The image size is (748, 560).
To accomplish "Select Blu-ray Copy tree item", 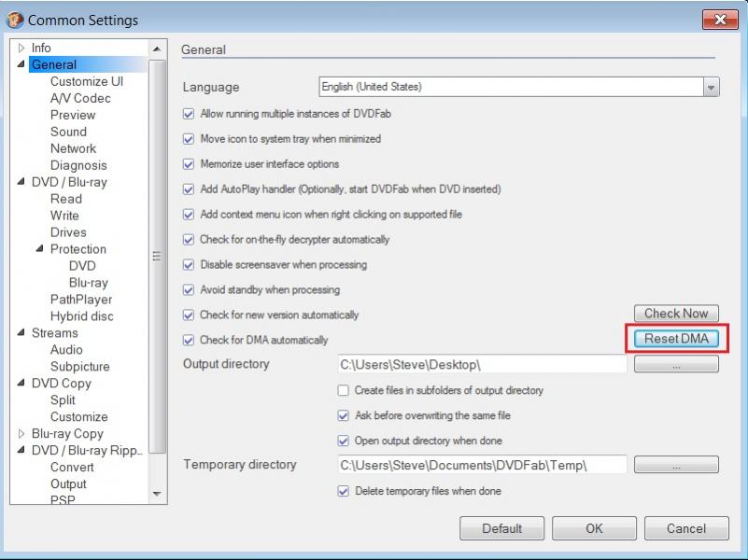I will pos(68,434).
